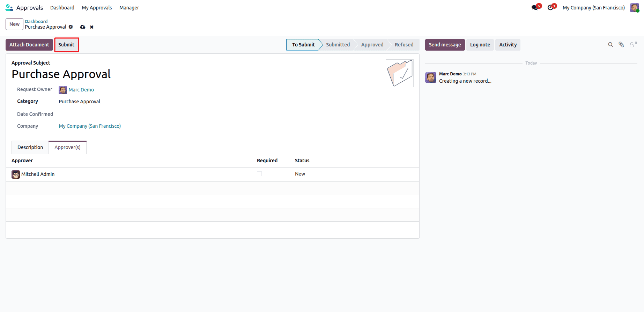This screenshot has height=312, width=644.
Task: Sort by the Status column header
Action: 302,161
